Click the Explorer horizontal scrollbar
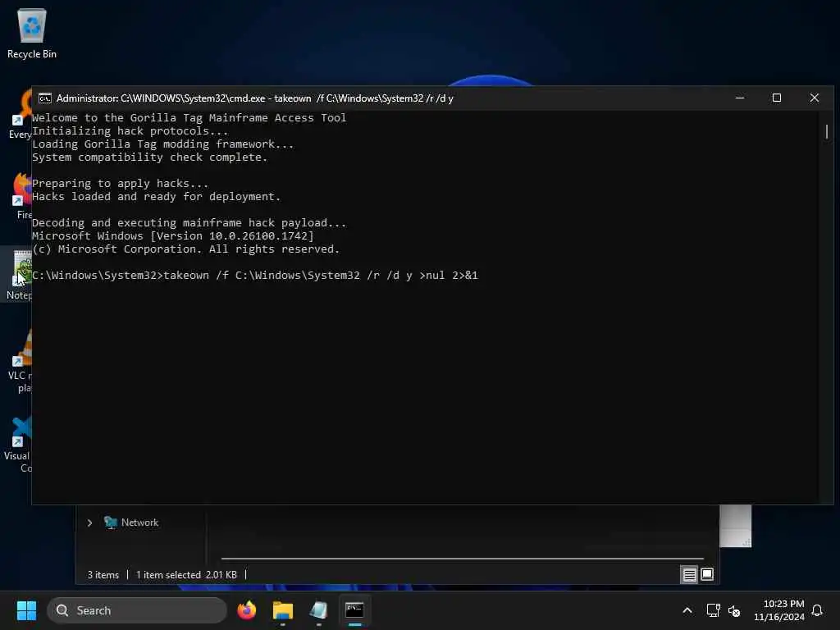The height and width of the screenshot is (630, 840). click(x=463, y=558)
